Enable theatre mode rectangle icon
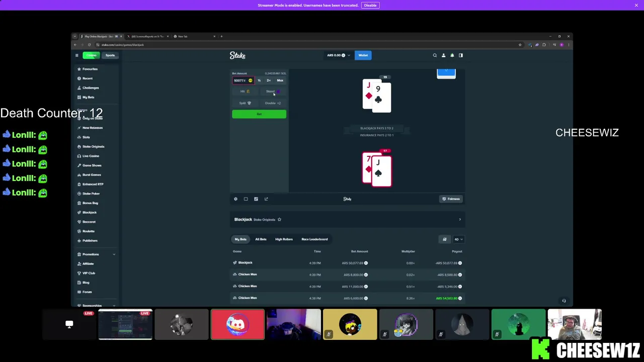Viewport: 644px width, 362px height. 246,199
